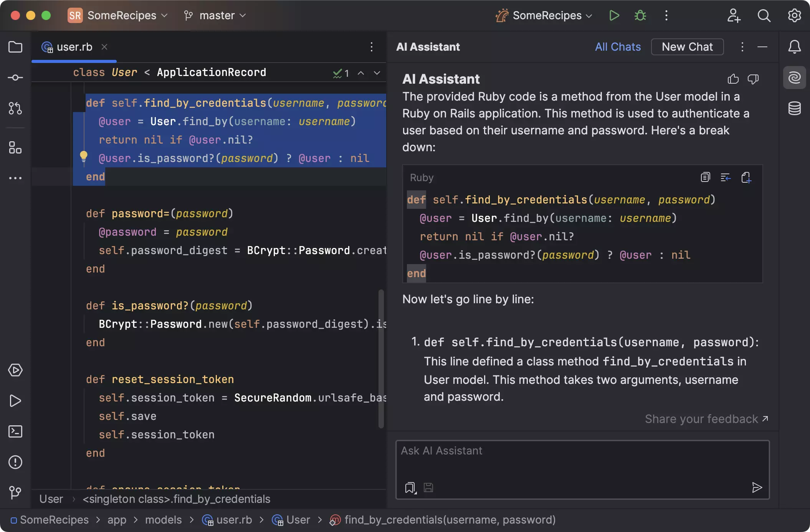This screenshot has height=532, width=810.
Task: Open the Commit tool window
Action: [x=15, y=78]
